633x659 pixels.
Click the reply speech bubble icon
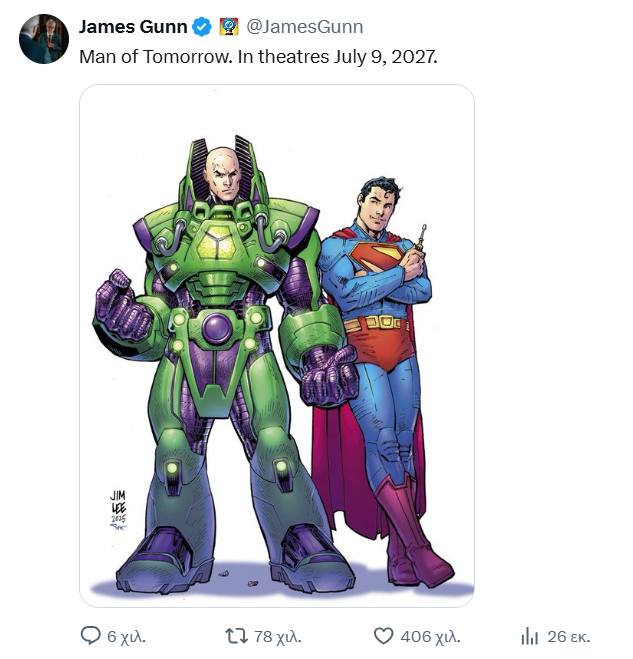click(90, 636)
